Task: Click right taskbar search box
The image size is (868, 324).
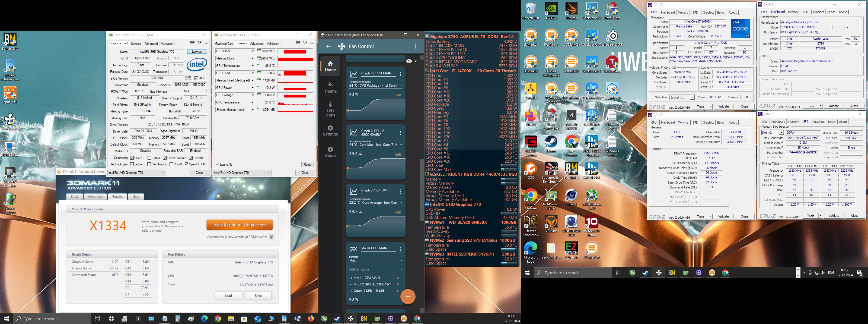Action: [573, 273]
